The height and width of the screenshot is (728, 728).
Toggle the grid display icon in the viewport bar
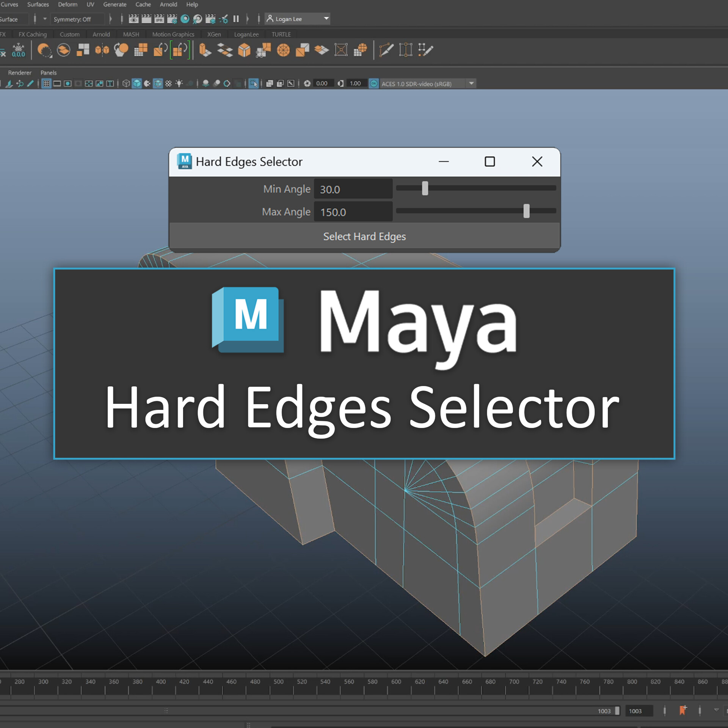pyautogui.click(x=47, y=83)
